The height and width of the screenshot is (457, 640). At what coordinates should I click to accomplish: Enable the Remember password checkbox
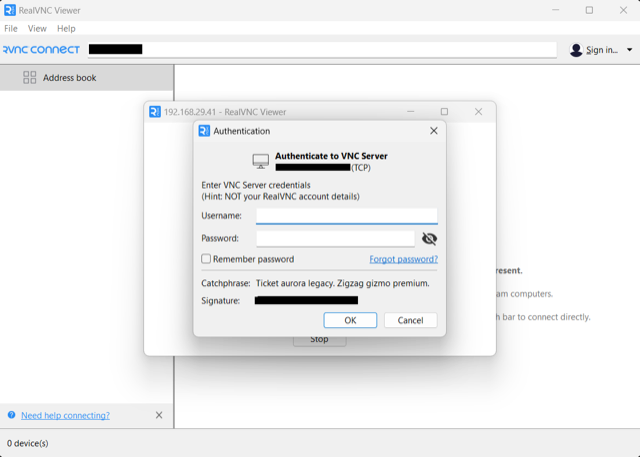click(x=206, y=259)
